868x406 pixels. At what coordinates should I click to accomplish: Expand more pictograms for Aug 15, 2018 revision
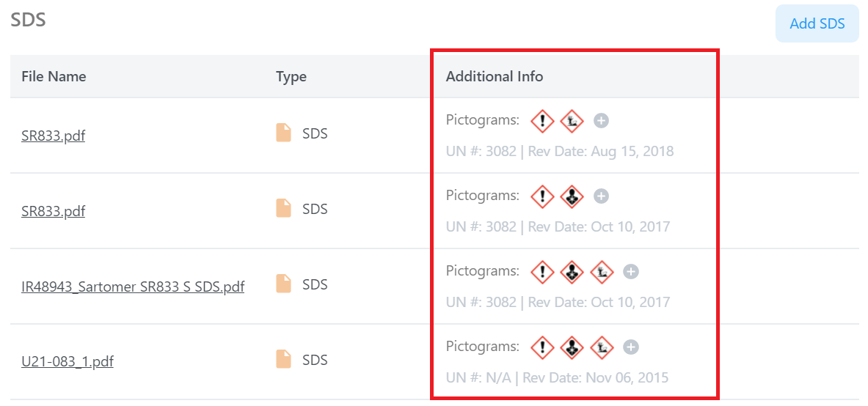601,121
